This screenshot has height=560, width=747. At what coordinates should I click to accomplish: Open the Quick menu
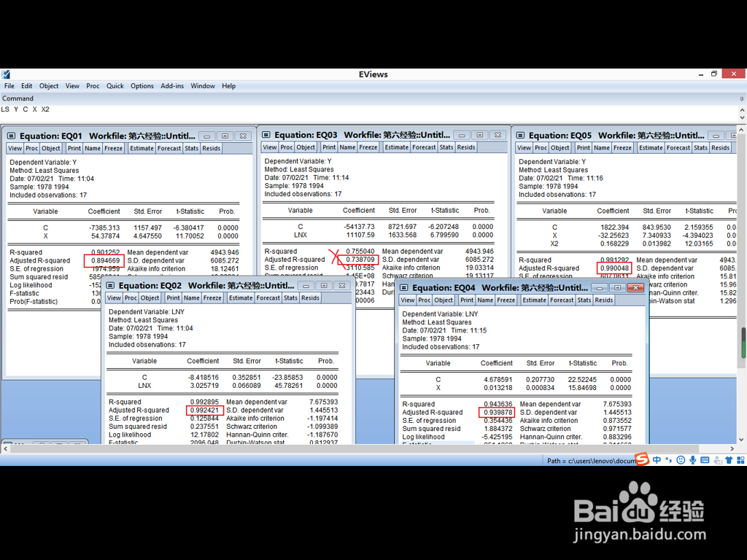[x=115, y=86]
